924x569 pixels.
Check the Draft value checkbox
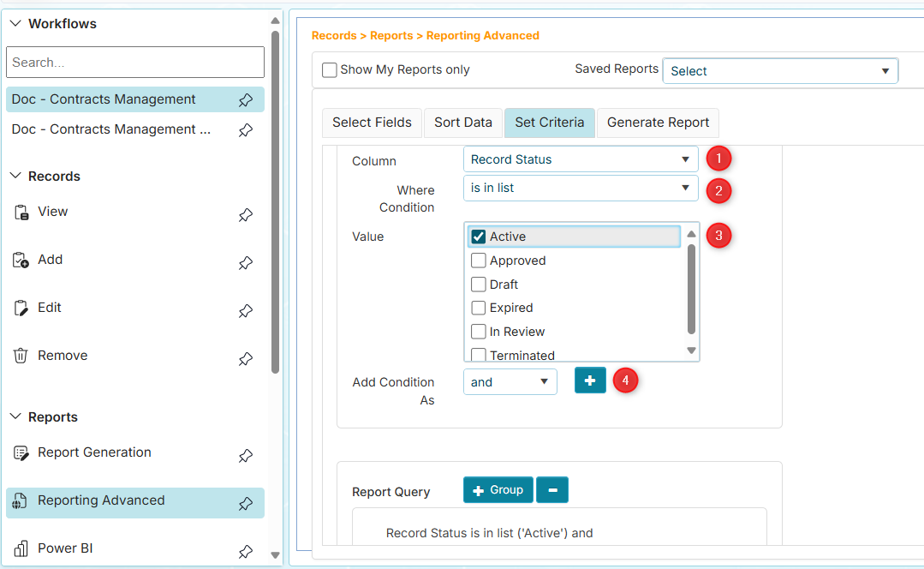pos(479,284)
